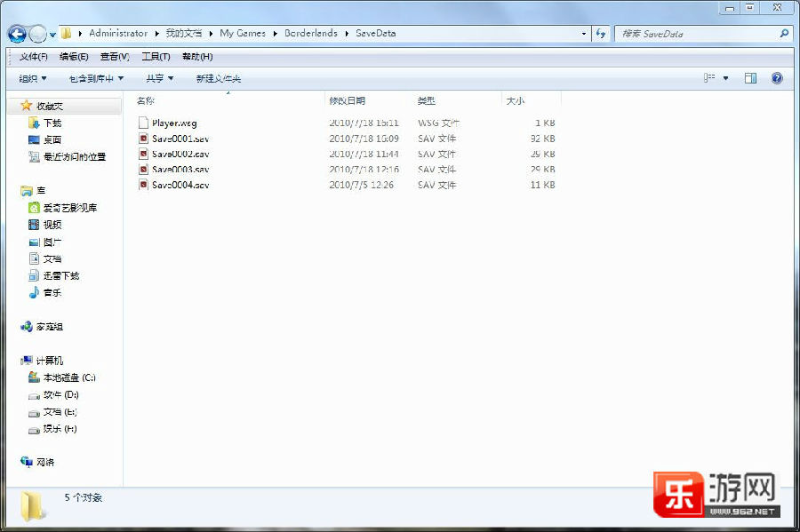Click the folder icon in the address bar

coord(67,34)
